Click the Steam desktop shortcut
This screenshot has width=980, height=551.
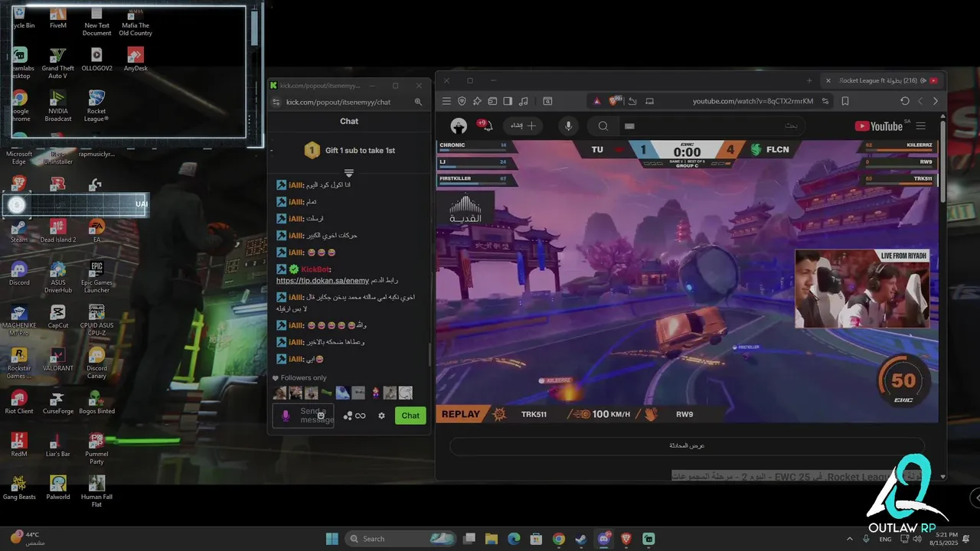tap(19, 231)
